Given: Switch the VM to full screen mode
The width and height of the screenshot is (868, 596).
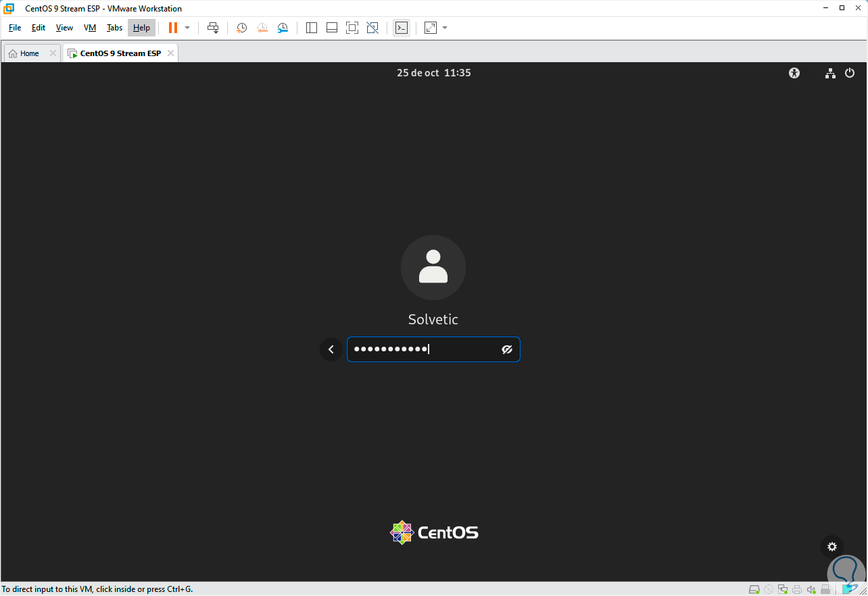Looking at the screenshot, I should tap(352, 28).
